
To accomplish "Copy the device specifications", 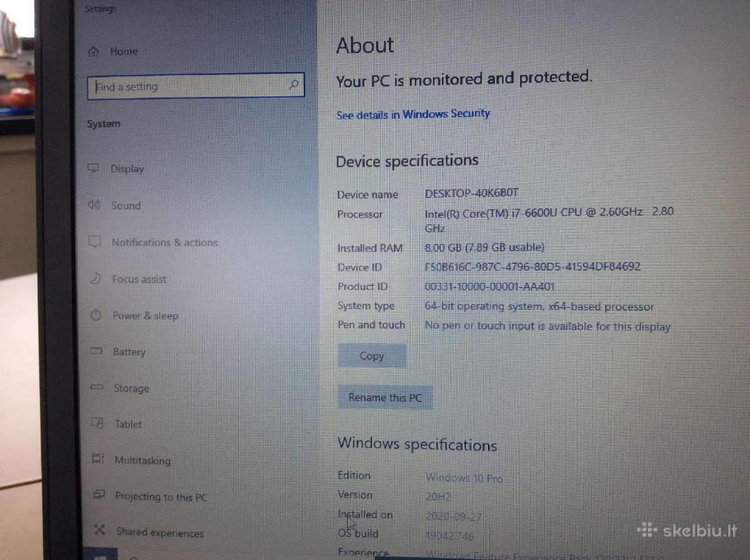I will point(372,356).
